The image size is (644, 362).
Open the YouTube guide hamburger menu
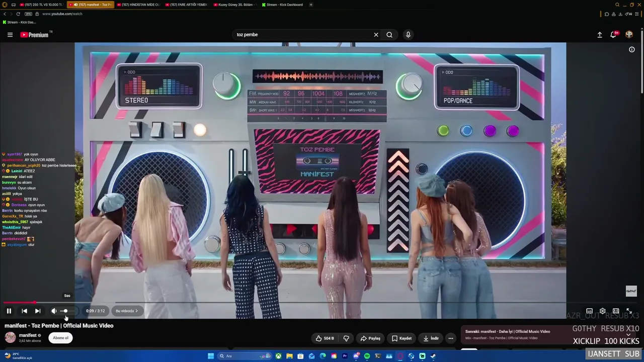click(x=10, y=35)
